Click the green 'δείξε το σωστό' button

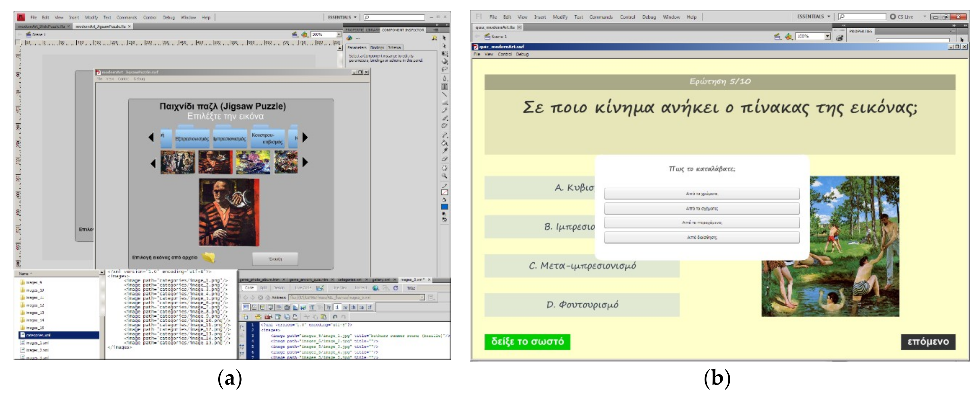coord(527,342)
